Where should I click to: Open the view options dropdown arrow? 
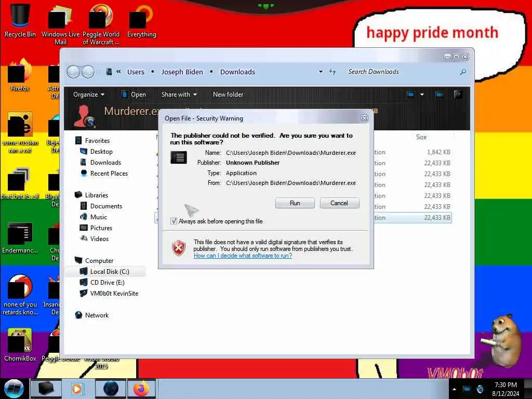click(422, 95)
